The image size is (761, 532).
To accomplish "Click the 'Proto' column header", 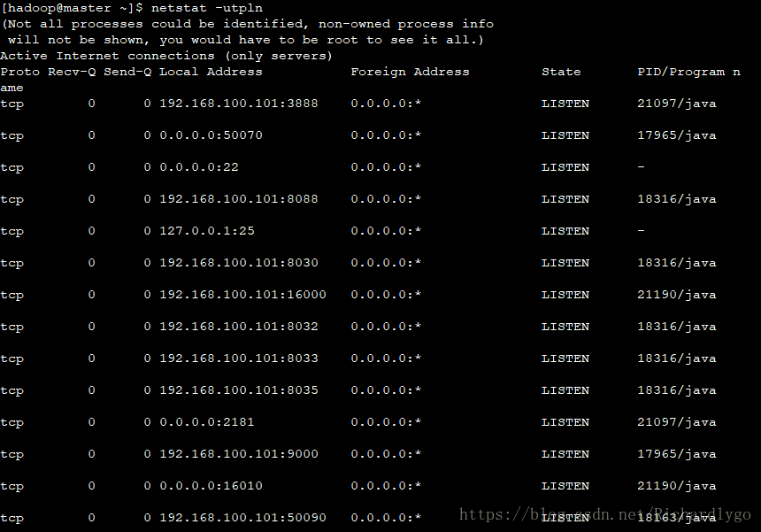I will [19, 72].
